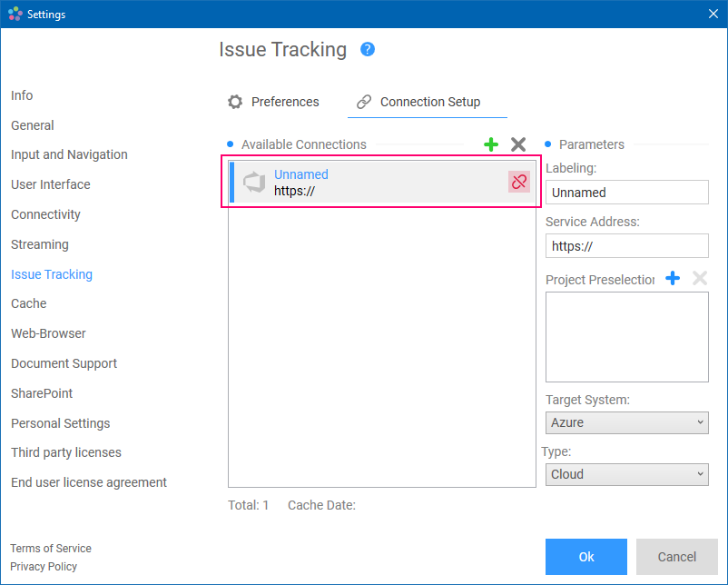Switch to the Preferences tab
The image size is (728, 585).
point(284,102)
